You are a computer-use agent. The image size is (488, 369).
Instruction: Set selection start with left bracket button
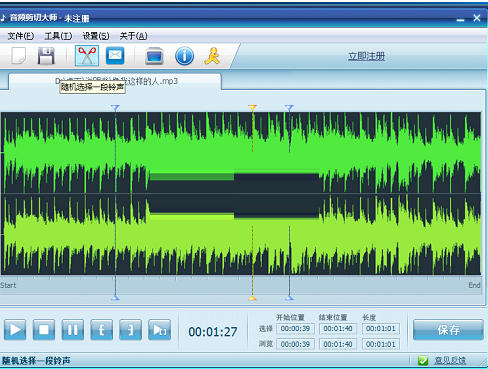tap(101, 330)
